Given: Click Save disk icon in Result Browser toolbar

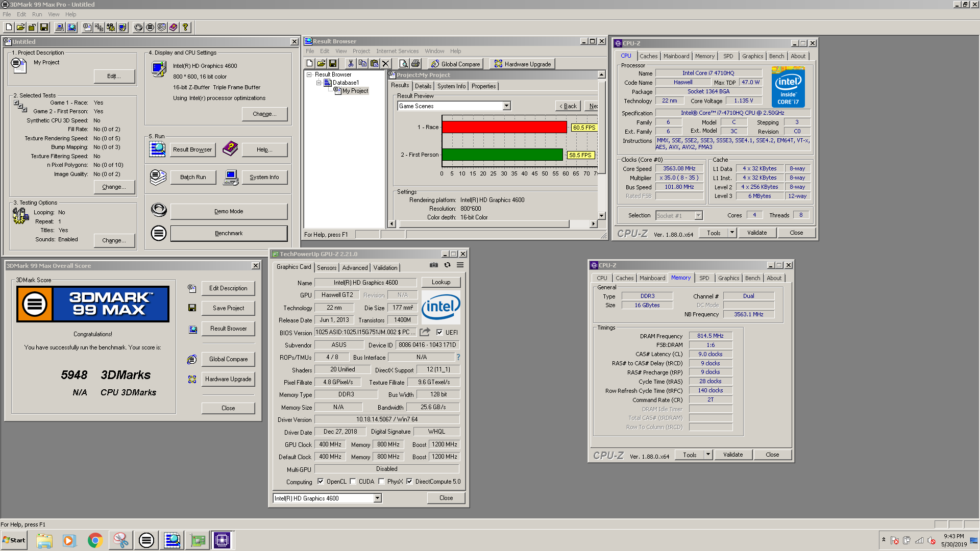Looking at the screenshot, I should (x=333, y=63).
